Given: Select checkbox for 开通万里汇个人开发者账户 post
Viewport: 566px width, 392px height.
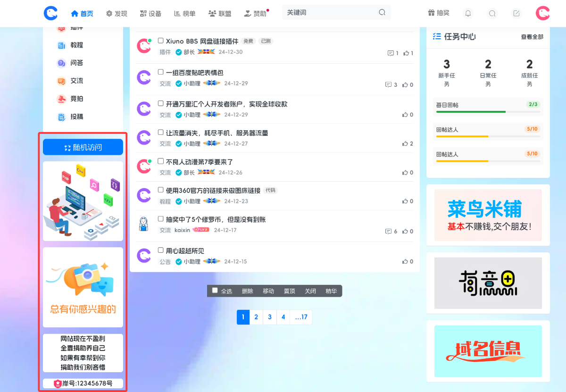Looking at the screenshot, I should [161, 103].
